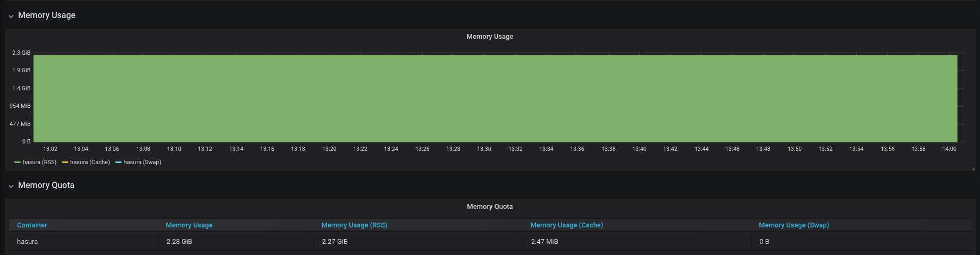Click the 954 MiB y-axis label
The width and height of the screenshot is (980, 255).
20,106
